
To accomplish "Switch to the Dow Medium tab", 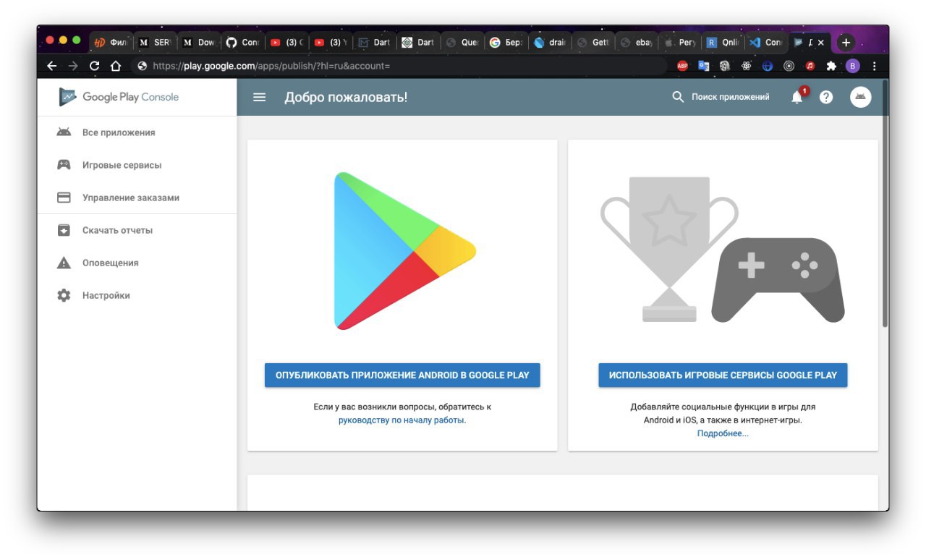I will tap(199, 43).
